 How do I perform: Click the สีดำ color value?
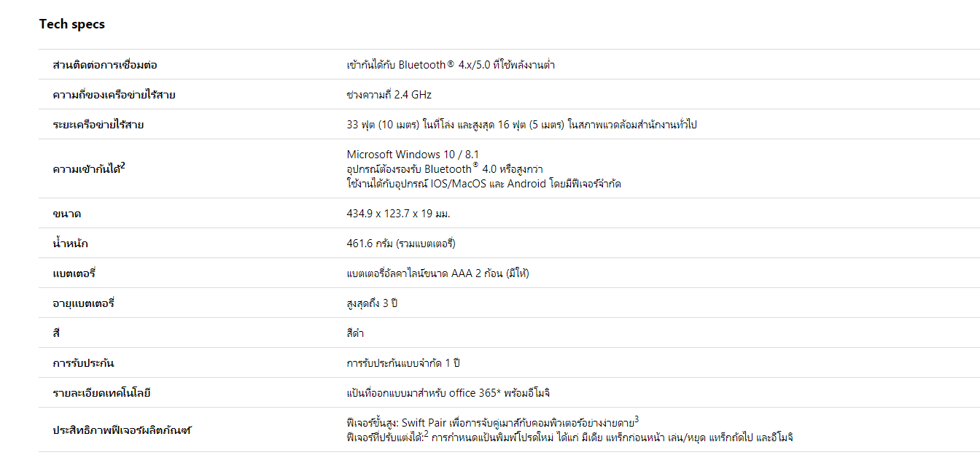coord(355,333)
